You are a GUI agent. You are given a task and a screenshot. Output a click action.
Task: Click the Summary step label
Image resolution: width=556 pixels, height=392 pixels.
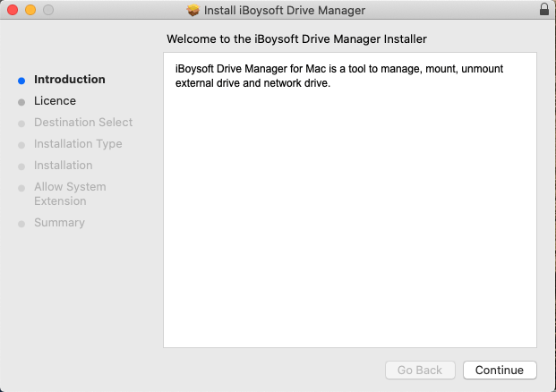59,223
